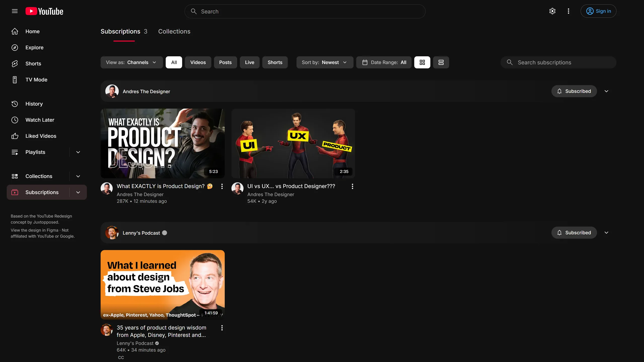Open more options for What EXACTLY is Product Design video
The width and height of the screenshot is (644, 362).
(x=222, y=186)
